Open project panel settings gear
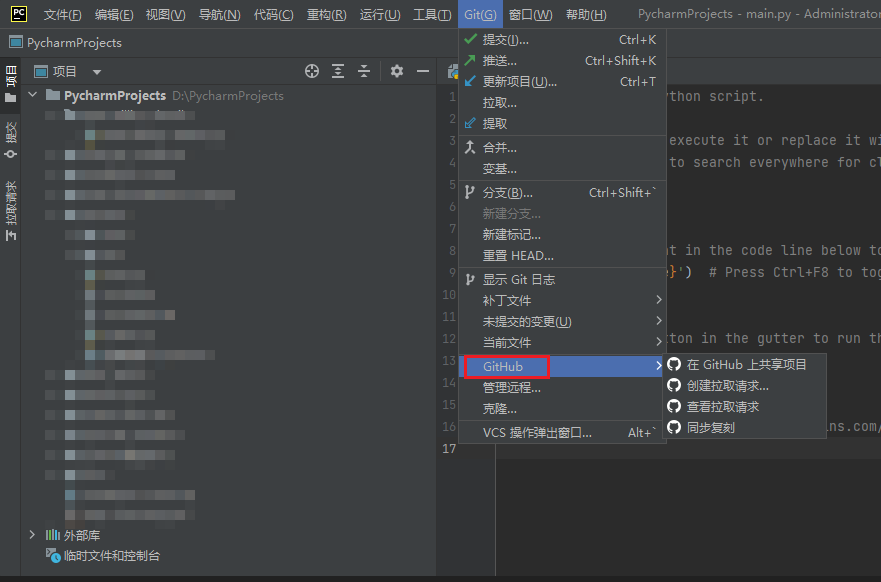Image resolution: width=881 pixels, height=582 pixels. tap(397, 71)
